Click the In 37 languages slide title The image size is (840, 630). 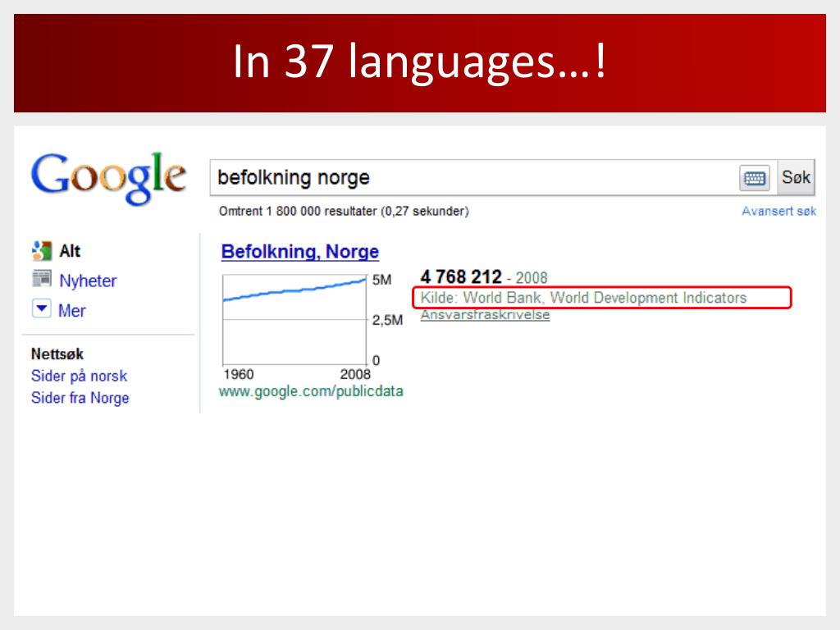pos(419,62)
